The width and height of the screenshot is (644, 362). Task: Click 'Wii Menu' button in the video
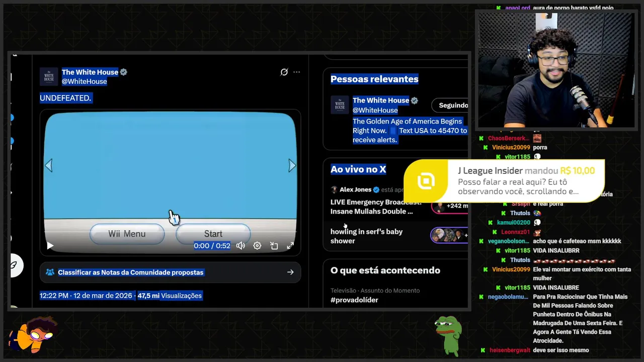click(127, 234)
